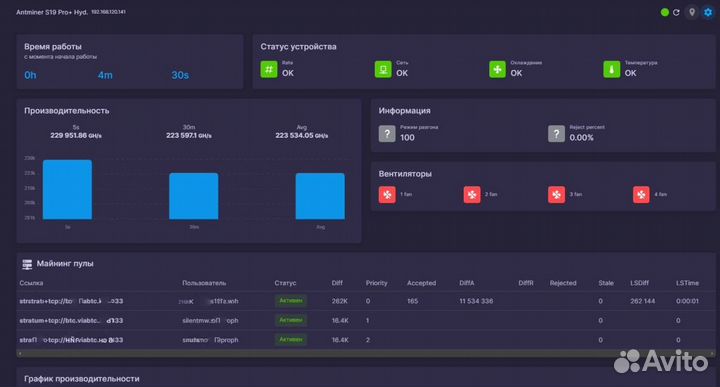Click the Avg performance bar
Viewport: 720px width, 387px height.
click(x=320, y=196)
